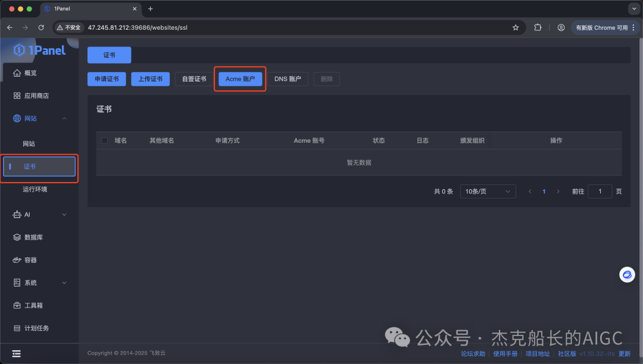The width and height of the screenshot is (643, 364).
Task: Select 证书 submenu item in sidebar
Action: coord(39,166)
